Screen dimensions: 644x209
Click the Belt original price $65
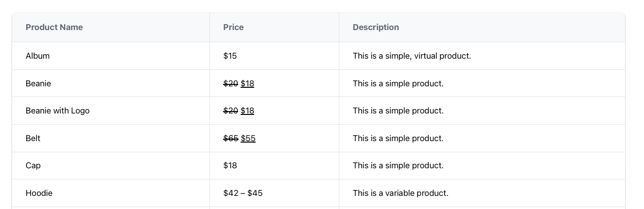230,138
